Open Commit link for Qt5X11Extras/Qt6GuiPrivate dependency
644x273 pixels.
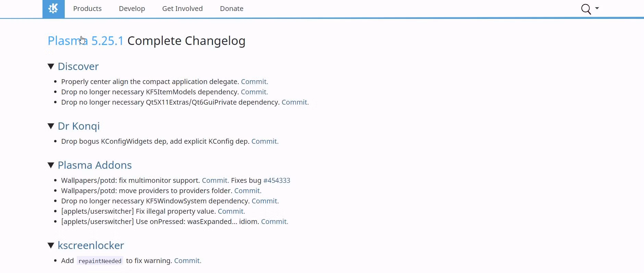coord(295,102)
